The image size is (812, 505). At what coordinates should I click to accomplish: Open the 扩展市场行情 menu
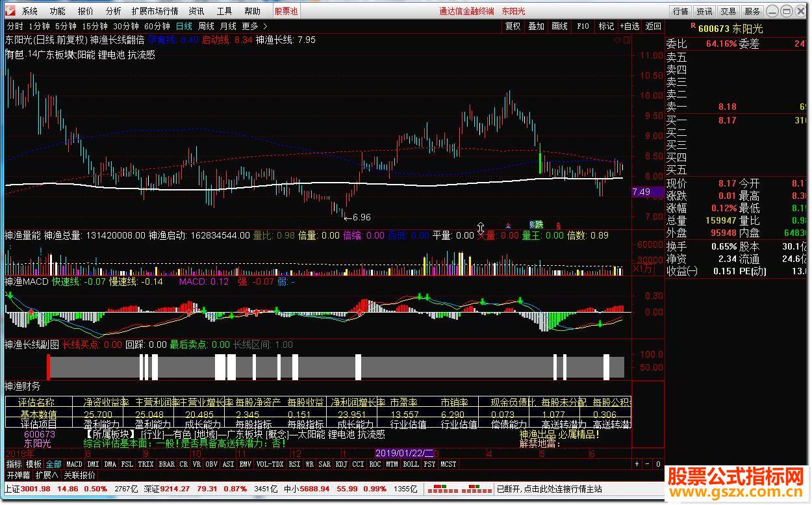155,11
